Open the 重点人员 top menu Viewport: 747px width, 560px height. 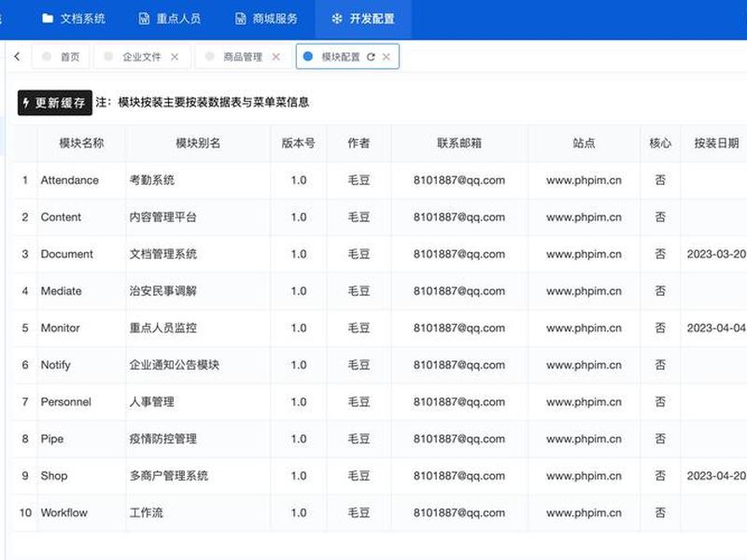pos(170,19)
